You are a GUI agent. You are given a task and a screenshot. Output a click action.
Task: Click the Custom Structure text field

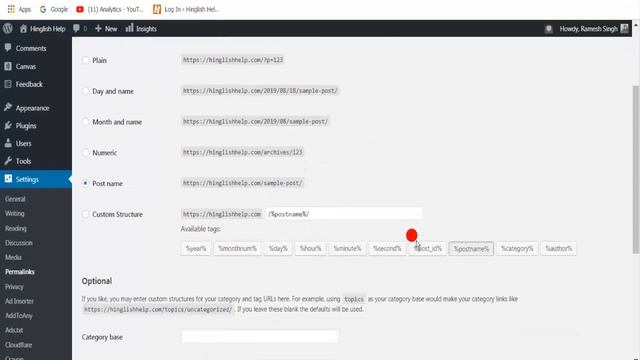point(344,214)
